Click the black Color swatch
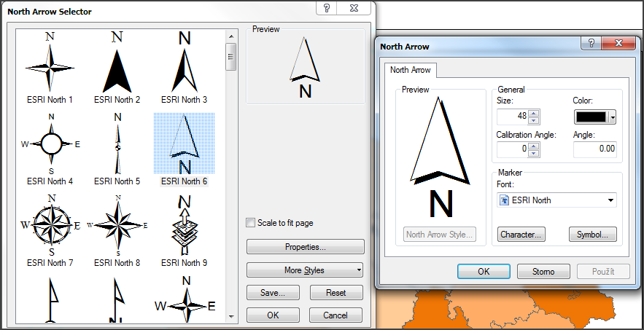Viewport: 644px width, 330px height. [591, 117]
